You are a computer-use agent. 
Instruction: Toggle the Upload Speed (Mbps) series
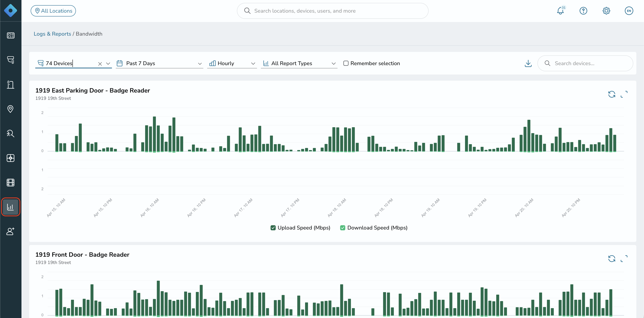click(300, 228)
